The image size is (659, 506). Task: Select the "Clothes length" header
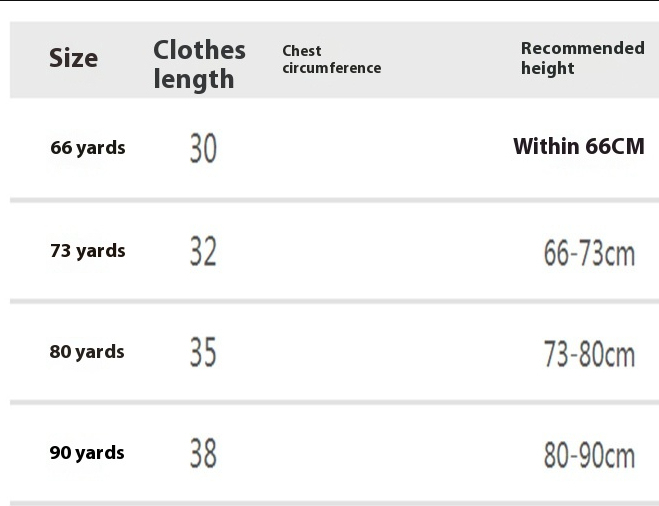[x=199, y=64]
